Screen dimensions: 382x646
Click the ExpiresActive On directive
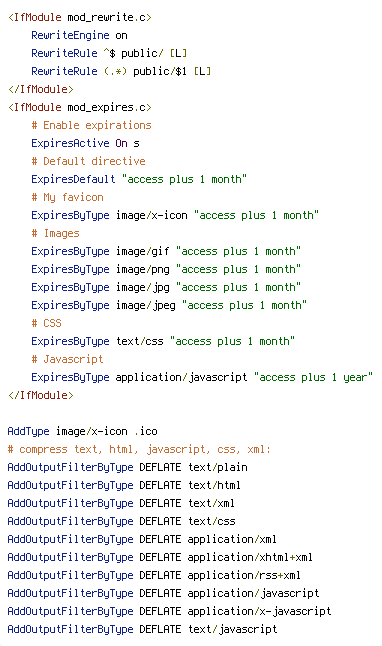click(x=85, y=143)
